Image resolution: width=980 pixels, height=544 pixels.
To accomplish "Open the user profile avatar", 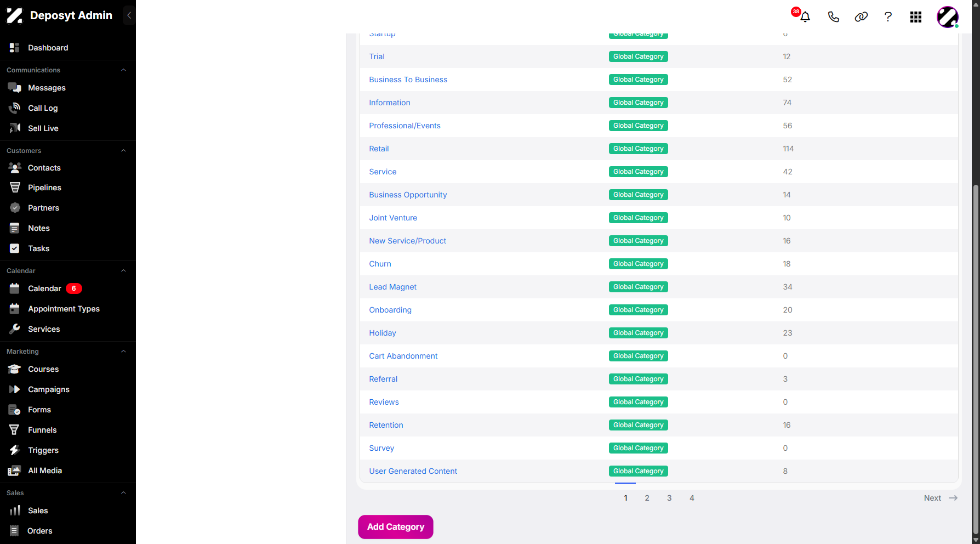I will coord(948,17).
